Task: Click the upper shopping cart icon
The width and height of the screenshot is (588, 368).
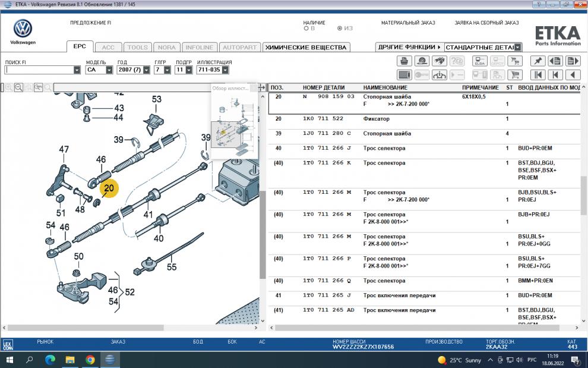Action: click(x=515, y=61)
